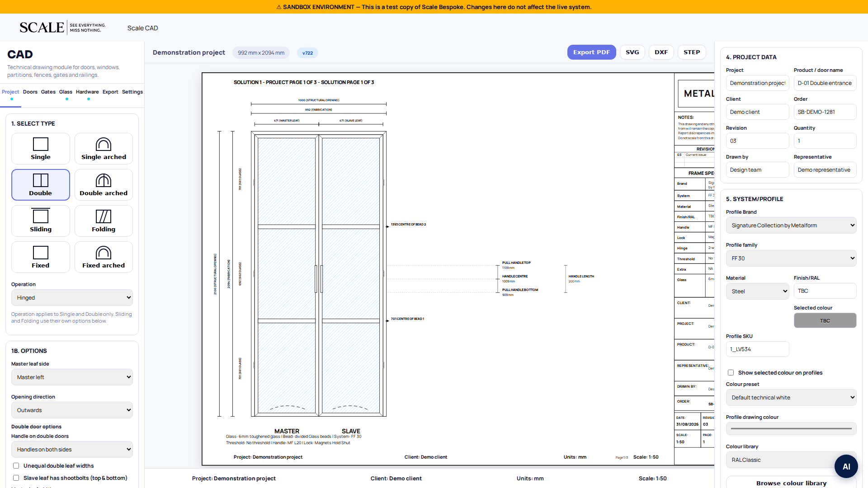Click the TBC selected colour swatch
Viewport: 868px width, 488px height.
coord(825,321)
